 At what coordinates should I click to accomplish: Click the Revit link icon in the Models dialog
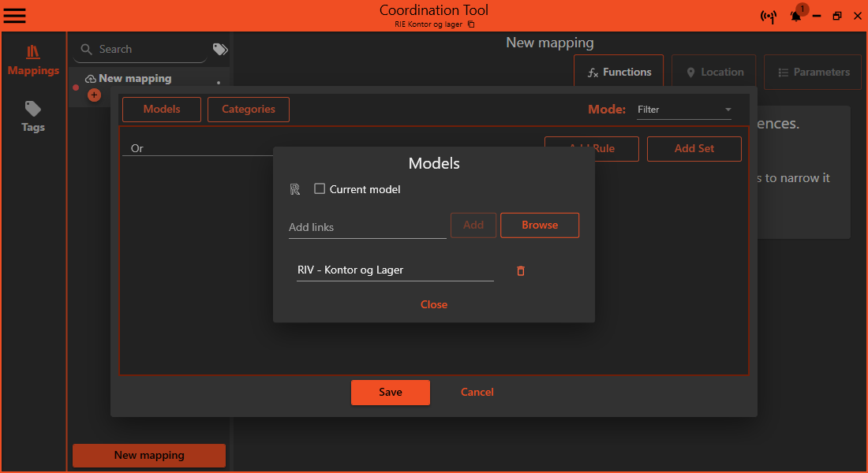(x=295, y=189)
